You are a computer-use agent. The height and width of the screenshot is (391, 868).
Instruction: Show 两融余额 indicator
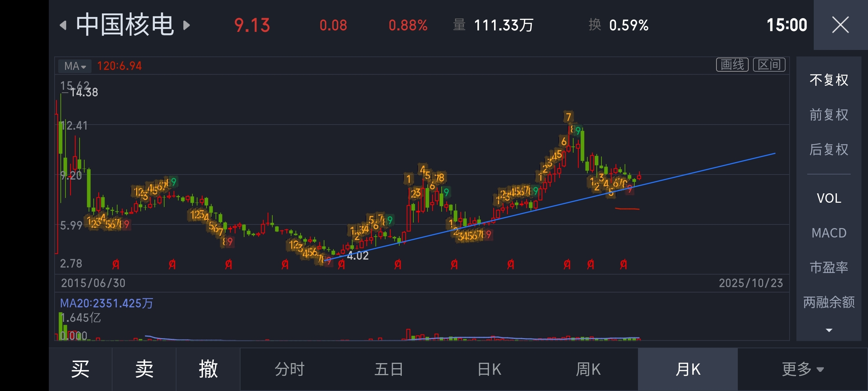click(829, 302)
